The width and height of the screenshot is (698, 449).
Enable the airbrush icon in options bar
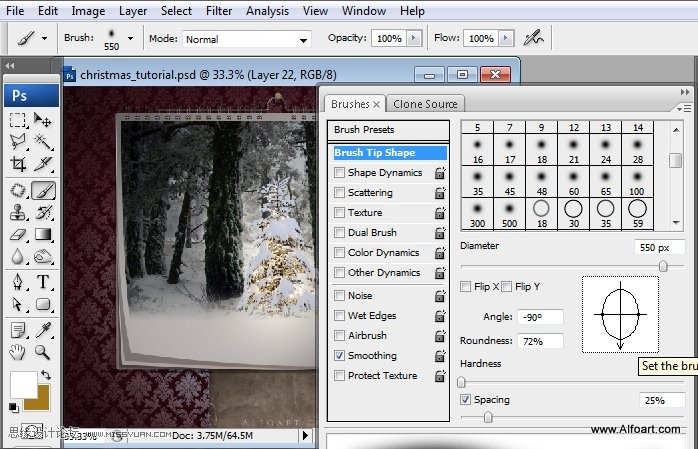533,38
